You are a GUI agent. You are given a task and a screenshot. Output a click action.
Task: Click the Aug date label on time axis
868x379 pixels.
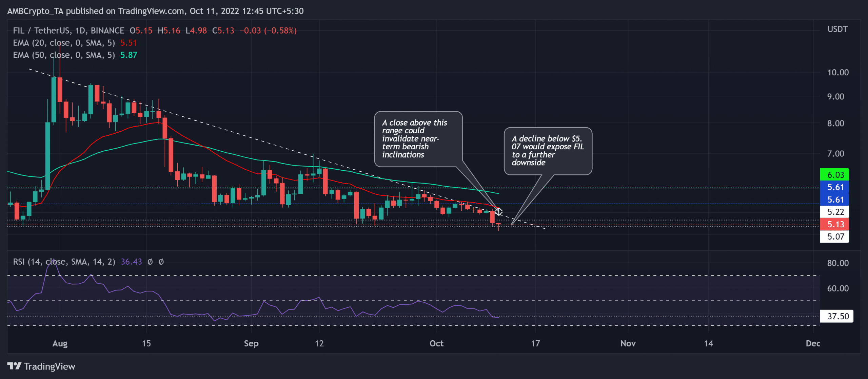click(60, 343)
